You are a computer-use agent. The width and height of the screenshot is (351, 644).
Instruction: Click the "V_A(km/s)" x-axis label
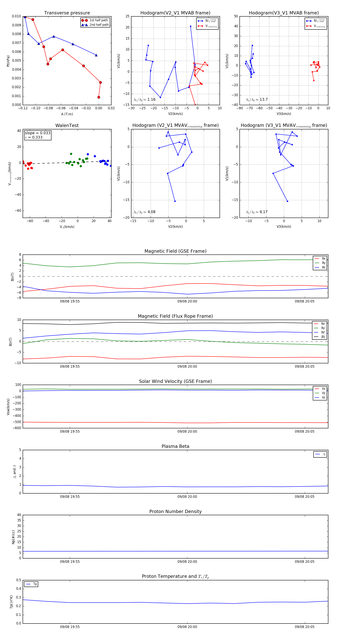pos(67,227)
